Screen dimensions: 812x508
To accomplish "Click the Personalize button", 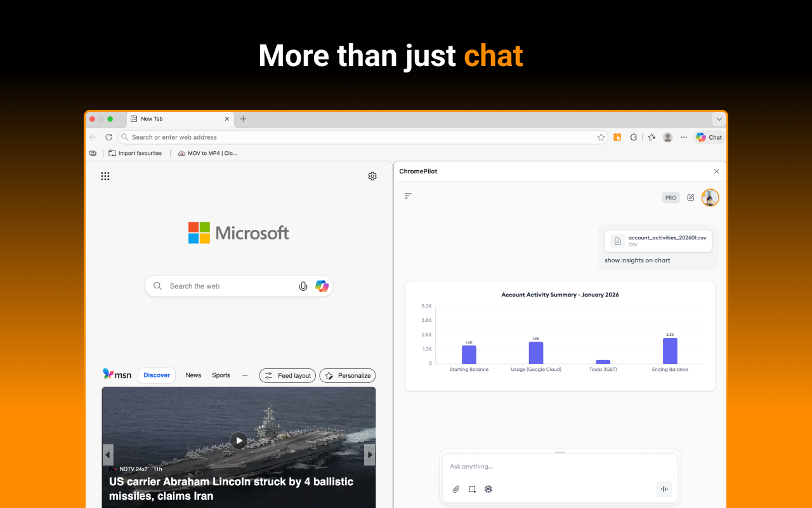I will (347, 375).
